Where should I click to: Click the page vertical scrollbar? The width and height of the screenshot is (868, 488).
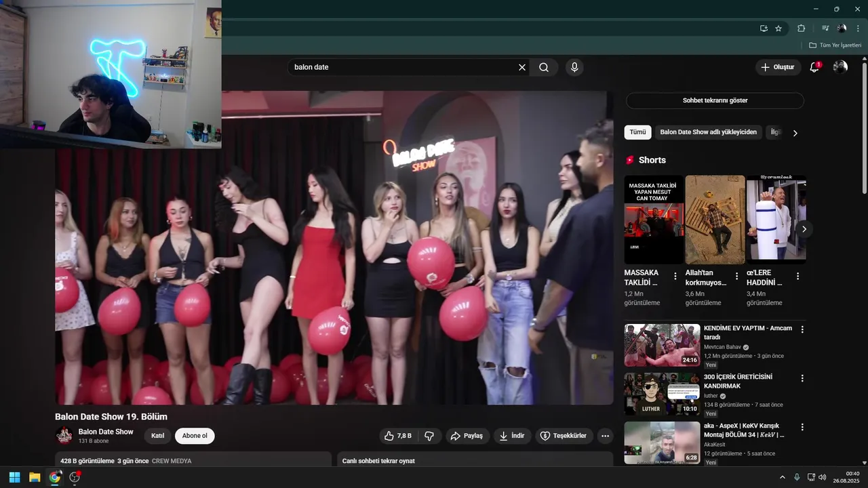tap(864, 129)
